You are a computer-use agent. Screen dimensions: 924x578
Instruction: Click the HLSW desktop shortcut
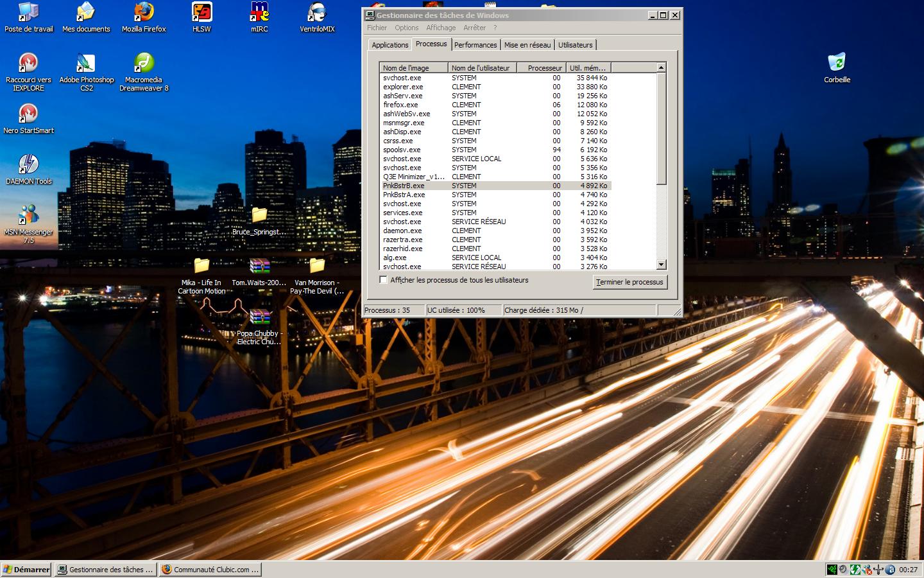tap(201, 13)
